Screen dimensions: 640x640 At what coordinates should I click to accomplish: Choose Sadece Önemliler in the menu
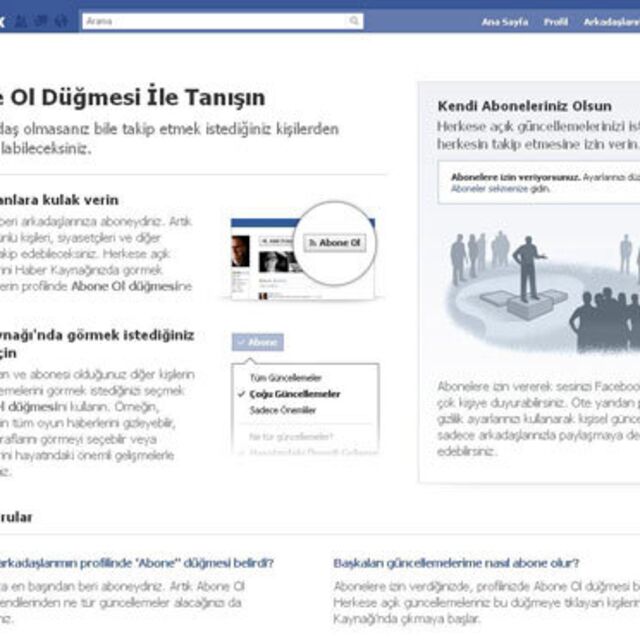pos(283,410)
